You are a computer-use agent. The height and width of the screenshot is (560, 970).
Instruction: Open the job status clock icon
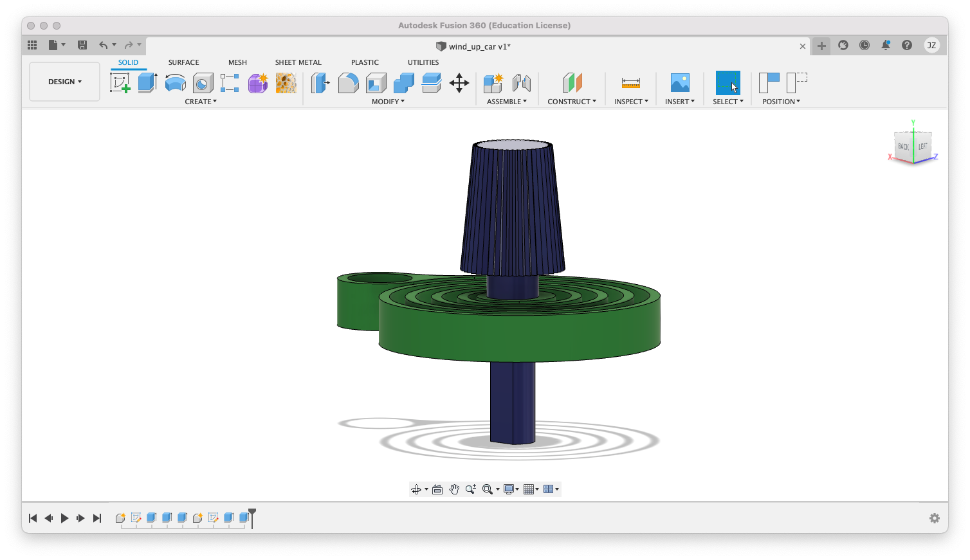tap(865, 45)
